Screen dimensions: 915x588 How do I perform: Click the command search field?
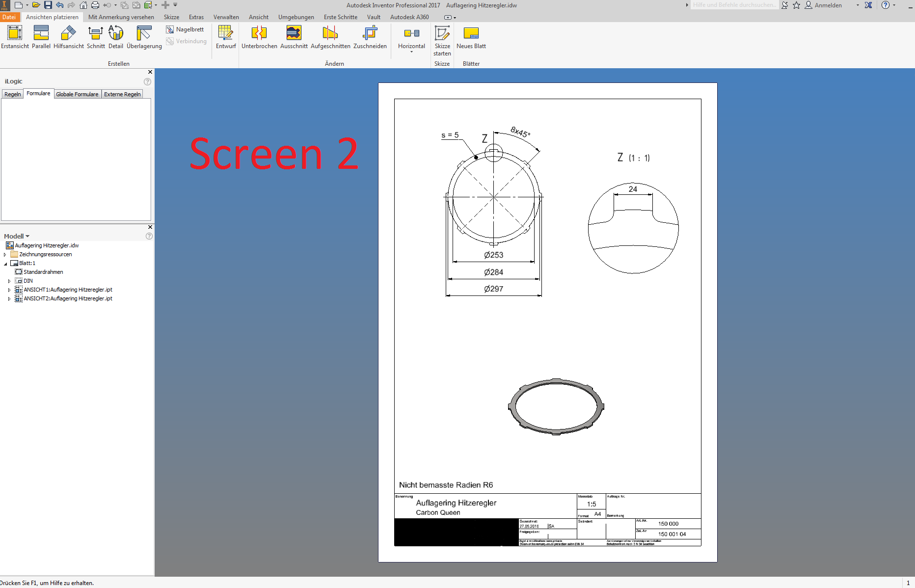point(734,5)
